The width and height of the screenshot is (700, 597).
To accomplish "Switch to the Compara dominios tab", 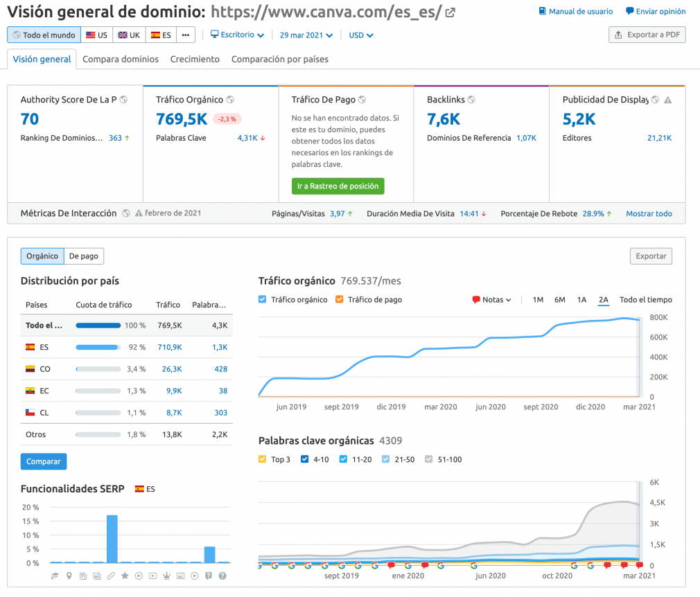I will pos(121,60).
